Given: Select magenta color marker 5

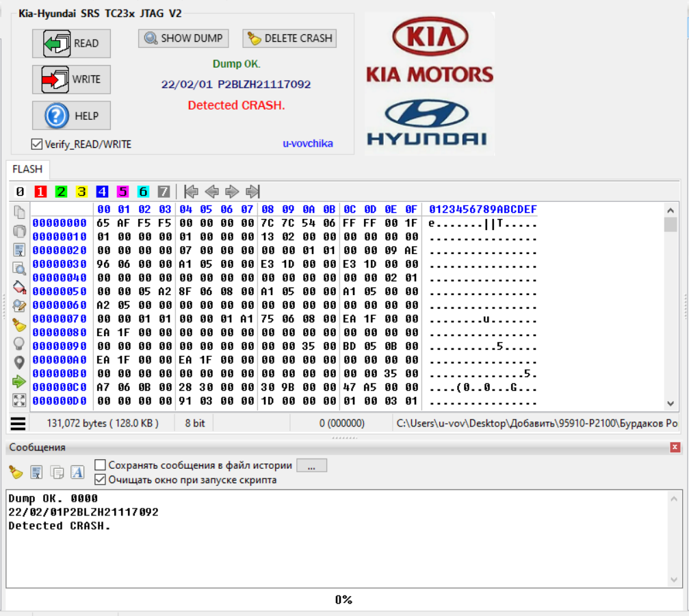Looking at the screenshot, I should click(122, 192).
